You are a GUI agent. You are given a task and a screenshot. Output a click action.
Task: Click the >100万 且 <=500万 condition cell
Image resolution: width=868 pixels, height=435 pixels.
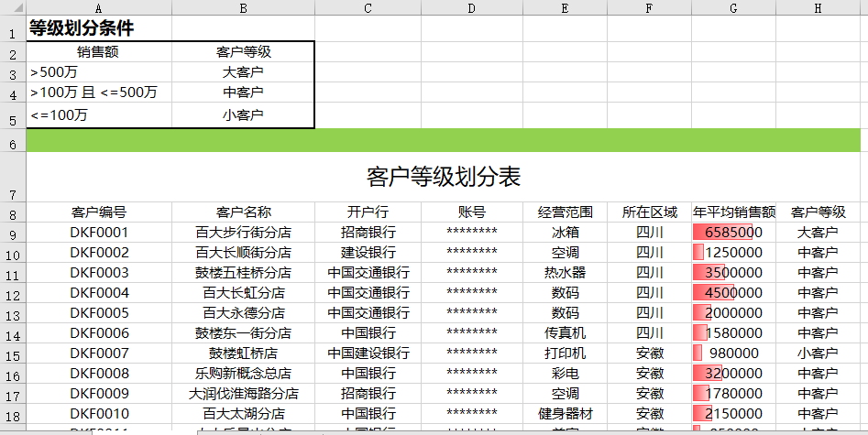click(99, 92)
